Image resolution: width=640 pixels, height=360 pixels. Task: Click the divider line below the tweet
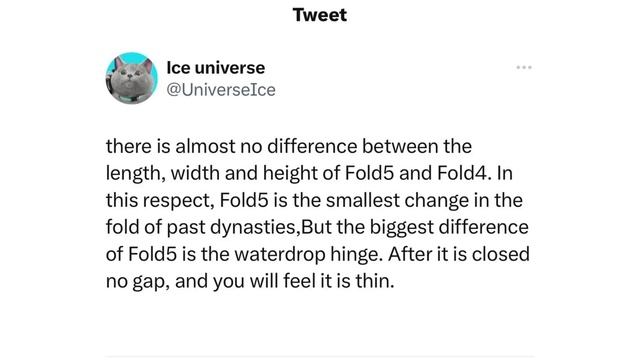point(320,357)
